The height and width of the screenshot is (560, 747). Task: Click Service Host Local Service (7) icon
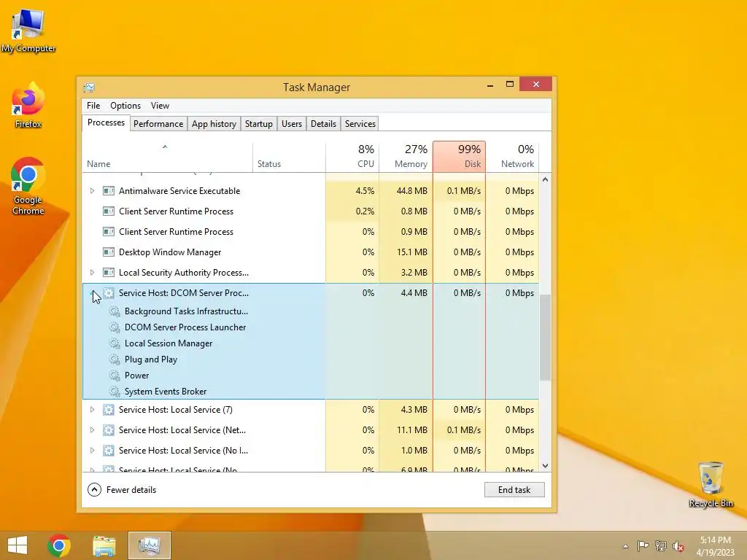(x=109, y=410)
